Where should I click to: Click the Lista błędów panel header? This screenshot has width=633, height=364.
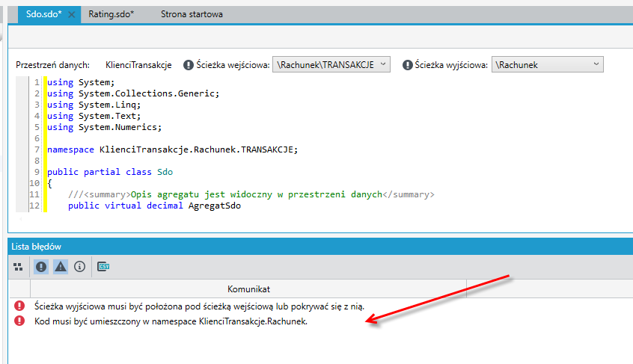(x=320, y=247)
